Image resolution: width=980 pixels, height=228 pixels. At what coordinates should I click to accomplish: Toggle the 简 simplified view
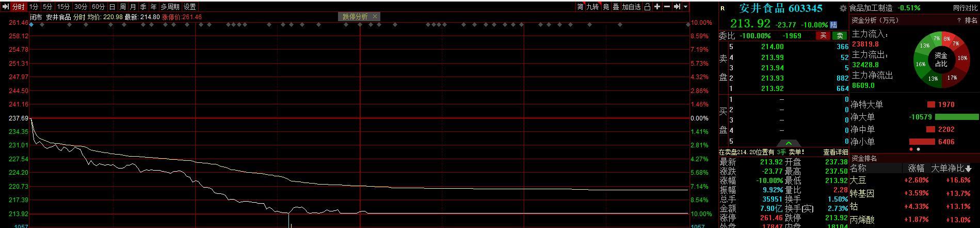coord(580,7)
